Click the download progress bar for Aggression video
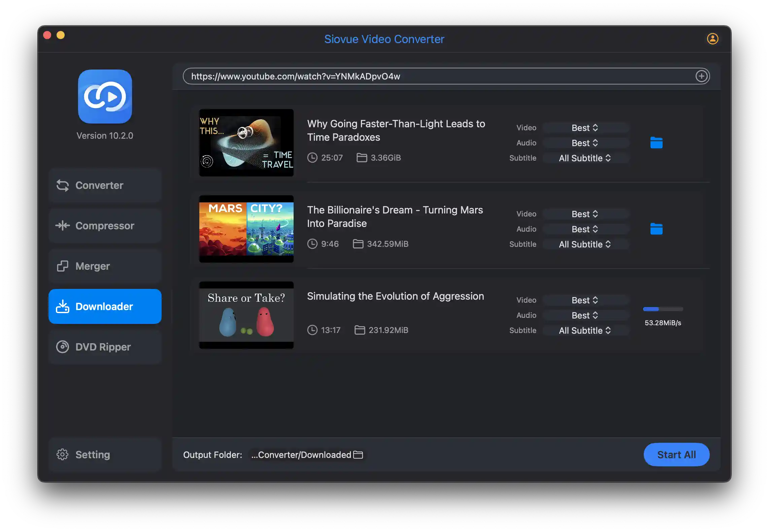769x532 pixels. 663,309
